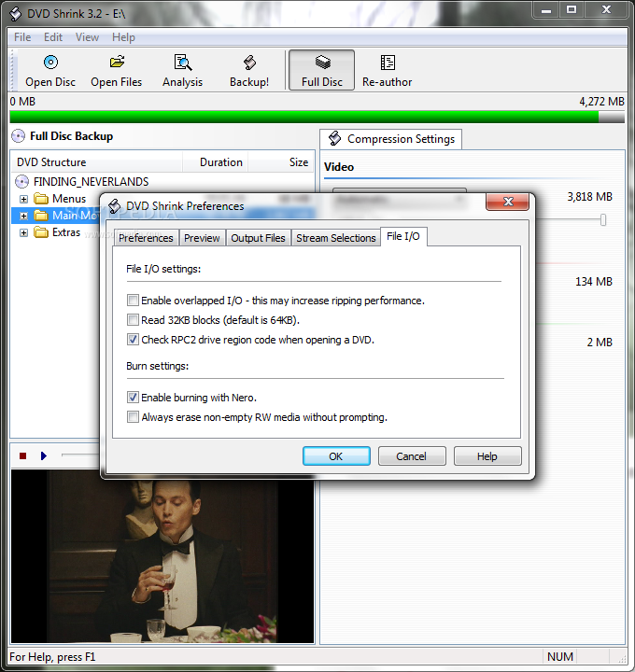Viewport: 635px width, 672px height.
Task: Toggle Enable burning with Nero
Action: coord(133,398)
